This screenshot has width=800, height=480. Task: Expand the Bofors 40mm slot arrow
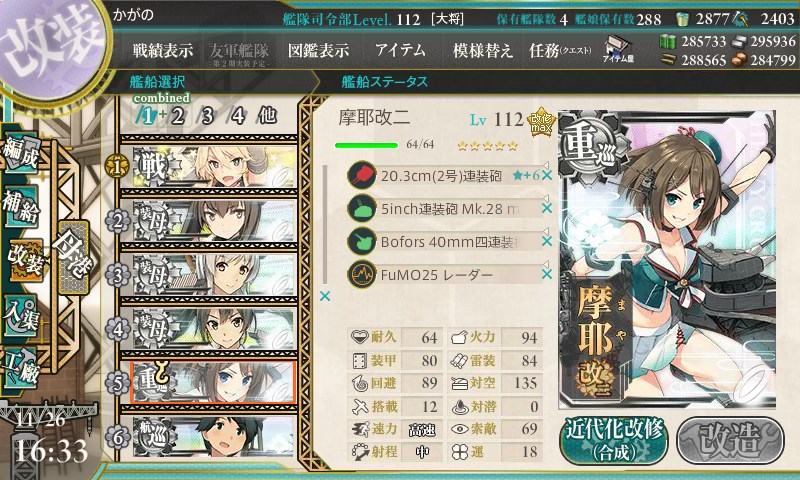tap(545, 232)
